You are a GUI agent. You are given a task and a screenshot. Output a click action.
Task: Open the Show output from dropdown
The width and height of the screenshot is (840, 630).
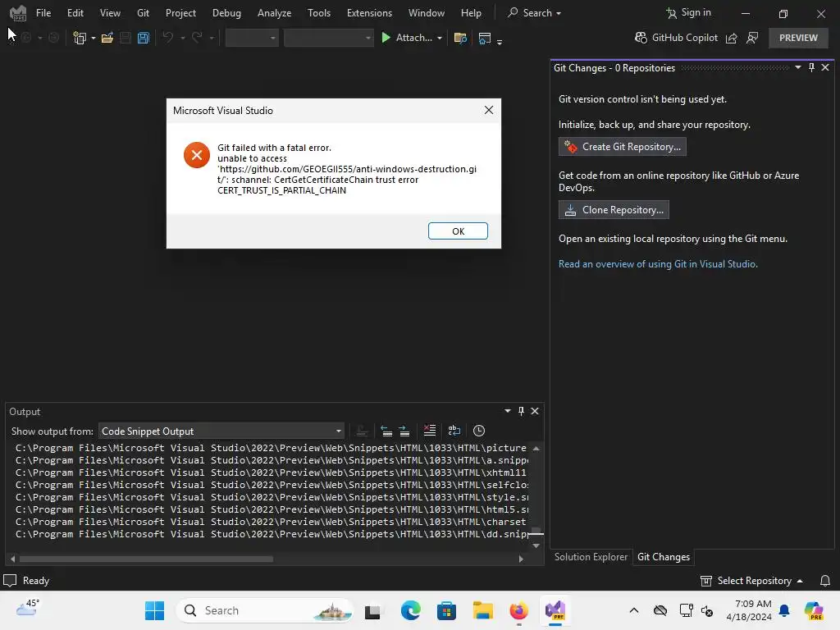pos(221,431)
